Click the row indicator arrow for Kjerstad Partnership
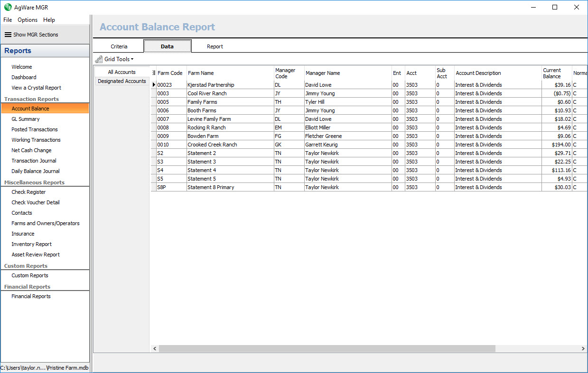 [154, 85]
